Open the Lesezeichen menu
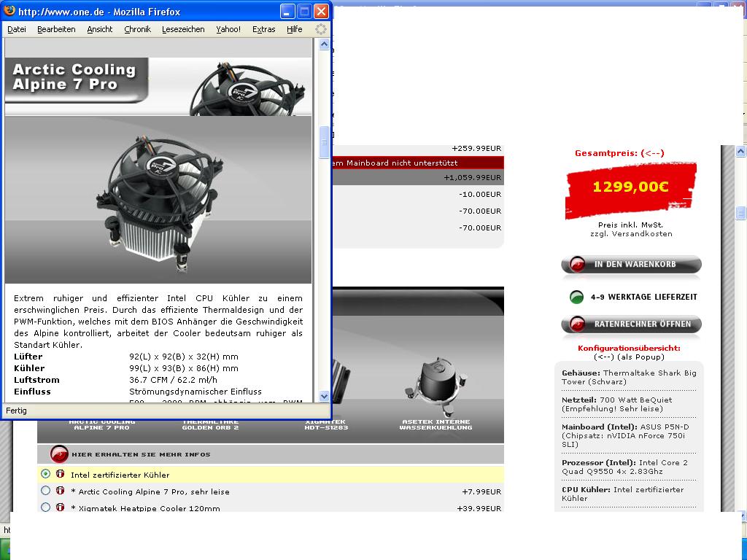The height and width of the screenshot is (560, 747). pos(183,29)
